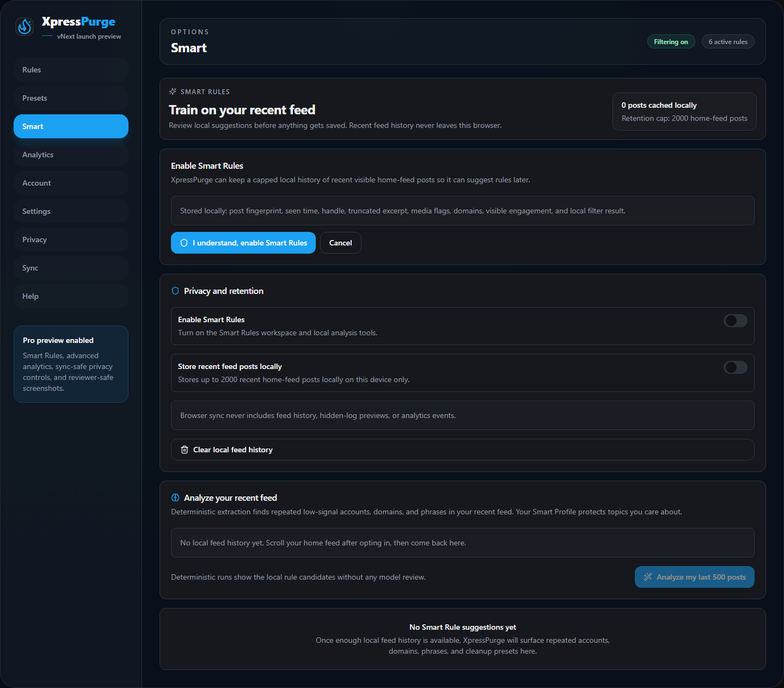This screenshot has height=688, width=784.
Task: Click the magic wand icon on Analyze button
Action: [648, 577]
